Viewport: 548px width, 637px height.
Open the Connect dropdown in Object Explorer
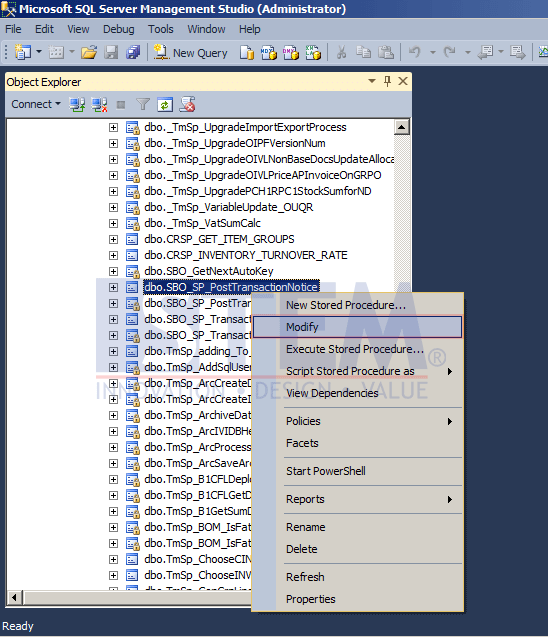point(36,104)
